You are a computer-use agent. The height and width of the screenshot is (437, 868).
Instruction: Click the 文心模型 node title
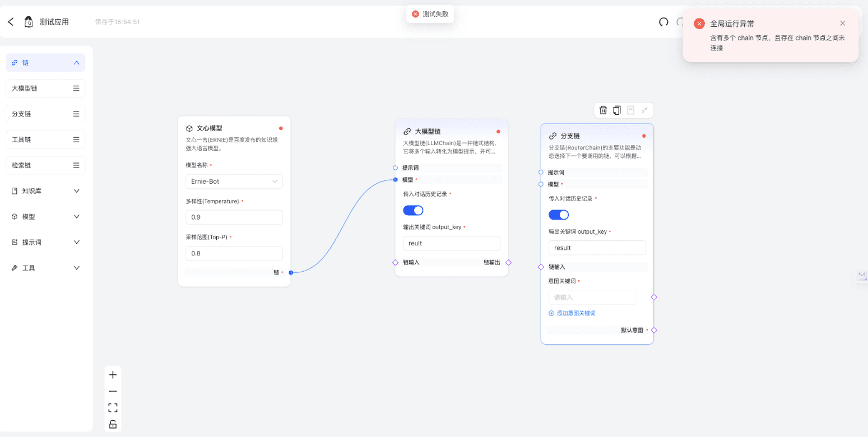[210, 128]
